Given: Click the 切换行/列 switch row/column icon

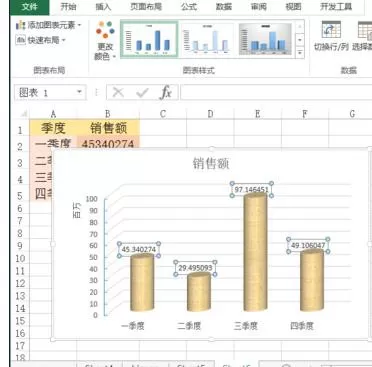Looking at the screenshot, I should click(x=331, y=36).
